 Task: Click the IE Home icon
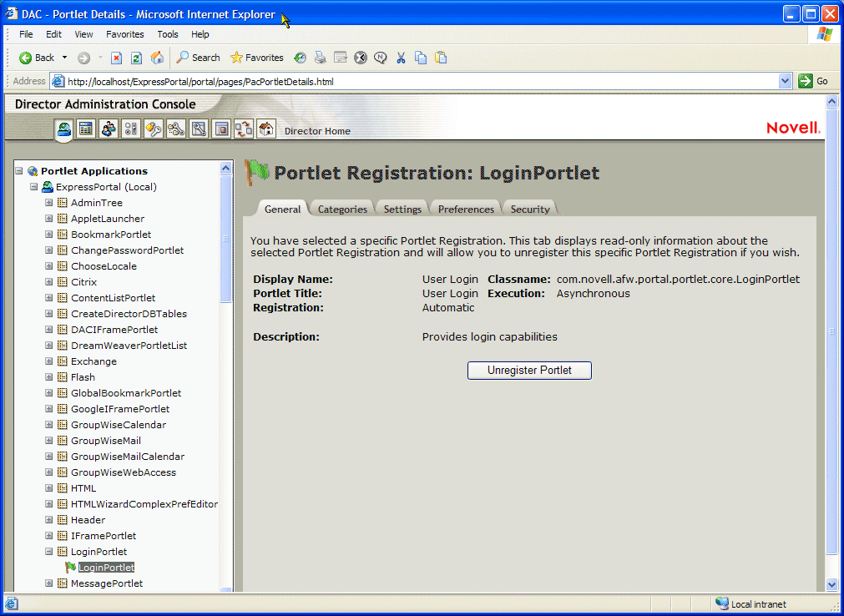click(x=157, y=58)
